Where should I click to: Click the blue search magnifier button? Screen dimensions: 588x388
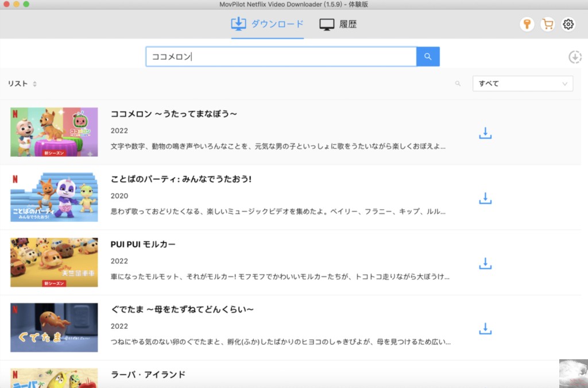click(428, 57)
